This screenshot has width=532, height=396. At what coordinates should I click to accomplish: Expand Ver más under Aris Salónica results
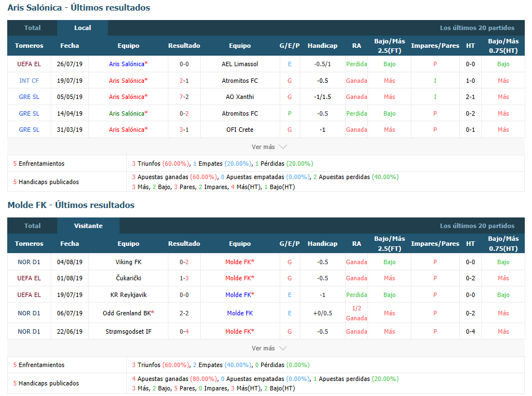[269, 147]
